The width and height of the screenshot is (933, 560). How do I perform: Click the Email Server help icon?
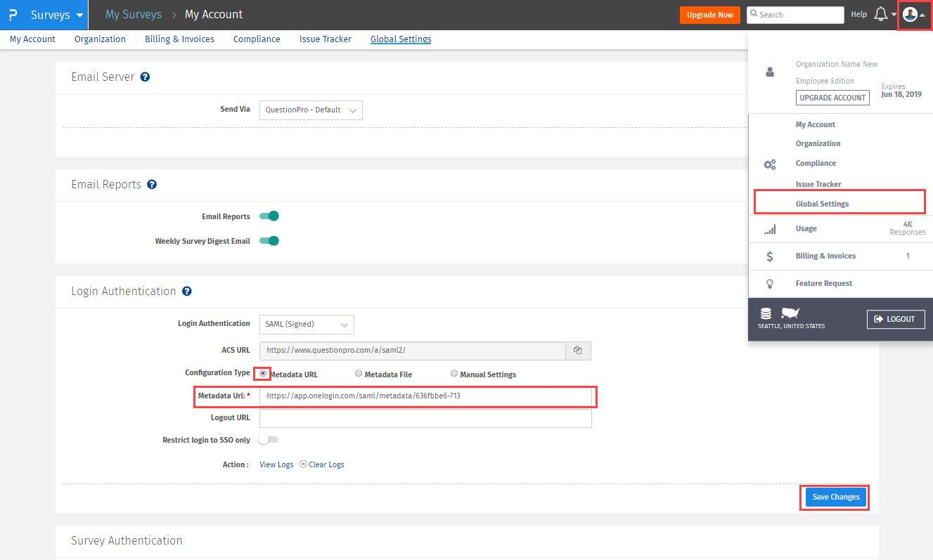click(x=146, y=77)
